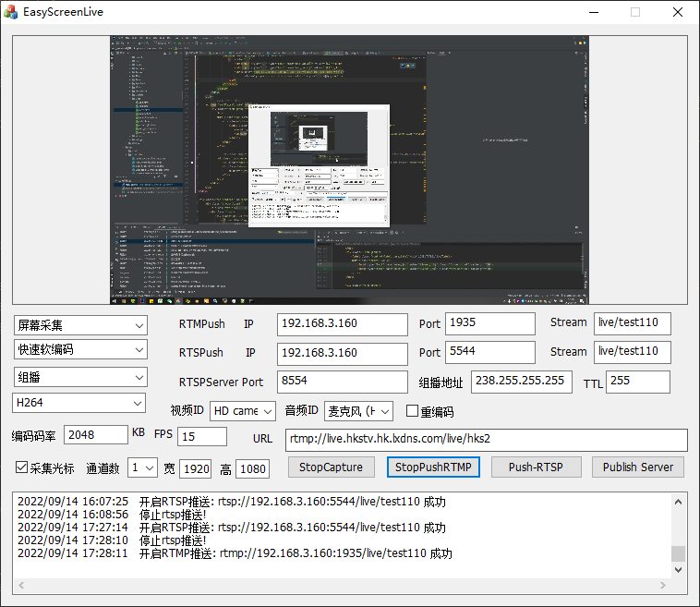700x607 pixels.
Task: Click the EasyScreenLive app icon in title bar
Action: [11, 12]
